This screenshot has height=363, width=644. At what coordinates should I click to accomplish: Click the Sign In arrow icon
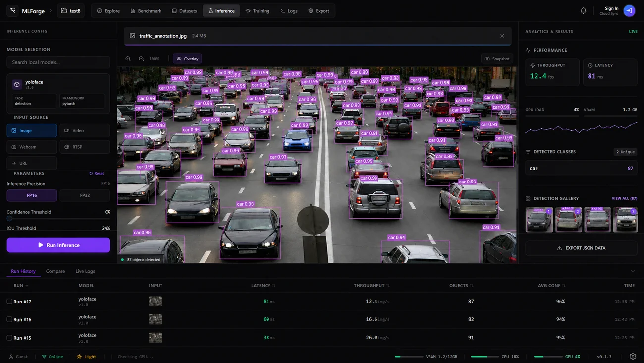click(629, 11)
